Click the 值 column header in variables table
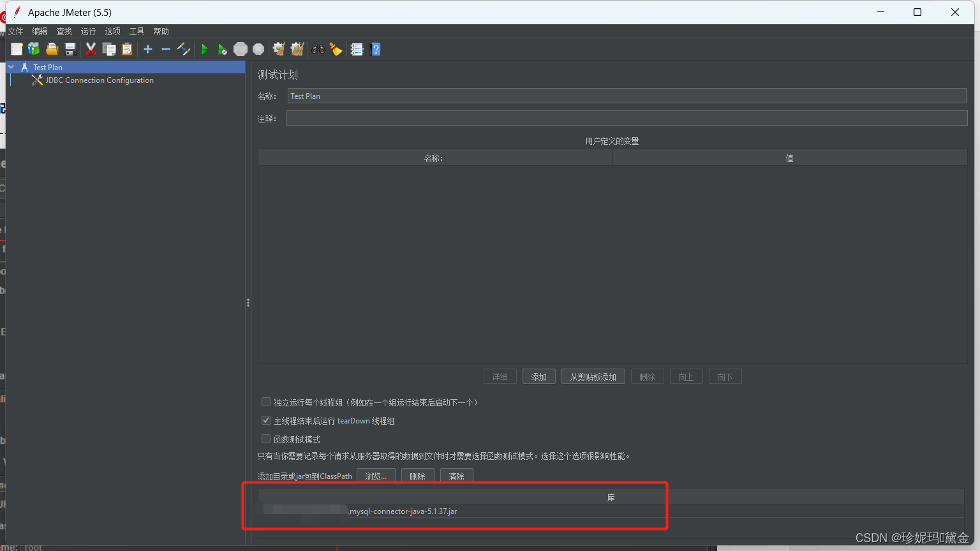Viewport: 980px width, 551px height. (x=790, y=158)
